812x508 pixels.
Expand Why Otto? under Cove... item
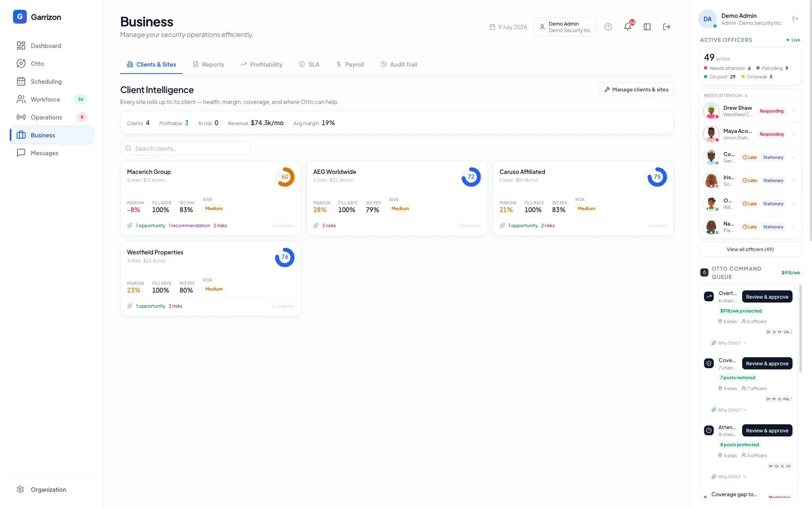click(729, 410)
